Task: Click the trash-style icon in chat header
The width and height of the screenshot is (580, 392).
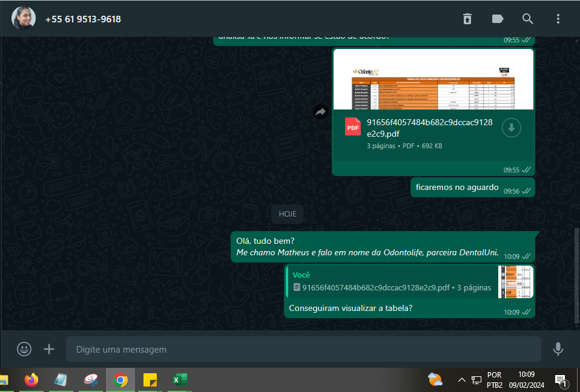Action: (467, 19)
